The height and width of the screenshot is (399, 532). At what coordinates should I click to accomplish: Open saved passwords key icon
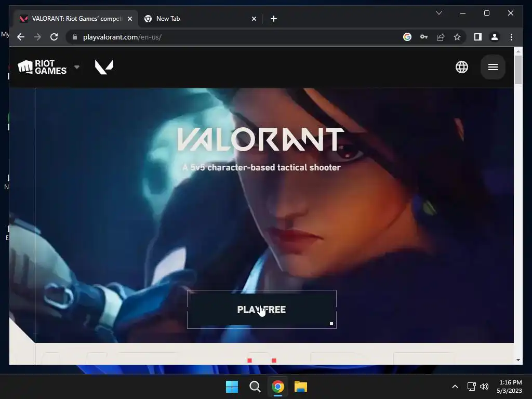424,37
